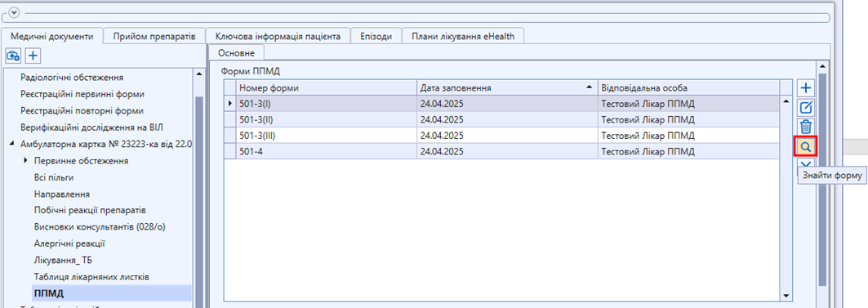Click the edit form pencil icon
The height and width of the screenshot is (308, 868).
806,107
